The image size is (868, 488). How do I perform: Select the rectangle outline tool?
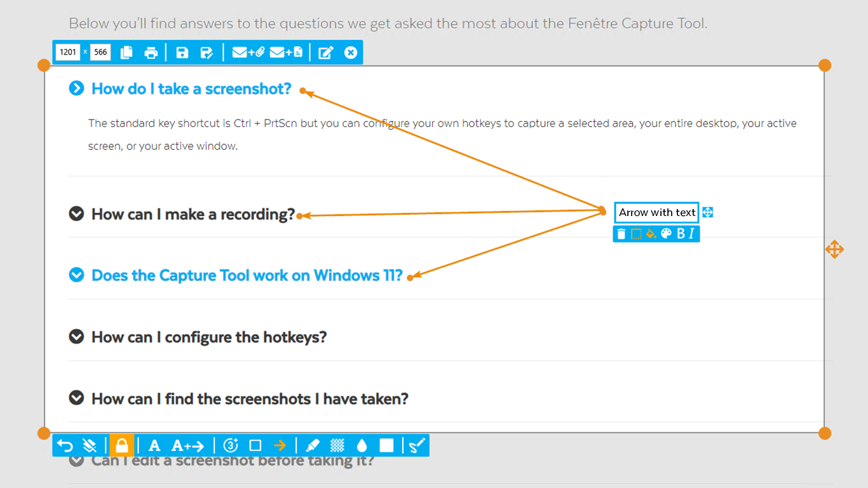[255, 445]
